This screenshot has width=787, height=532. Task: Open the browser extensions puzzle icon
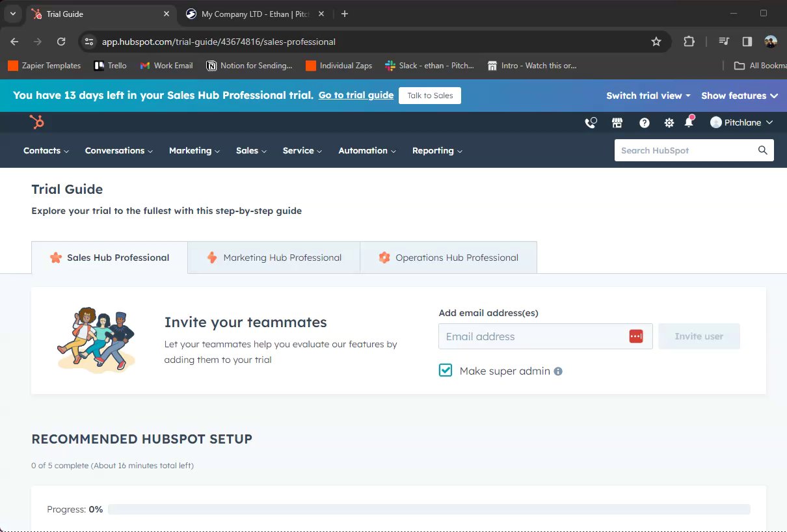(x=689, y=42)
